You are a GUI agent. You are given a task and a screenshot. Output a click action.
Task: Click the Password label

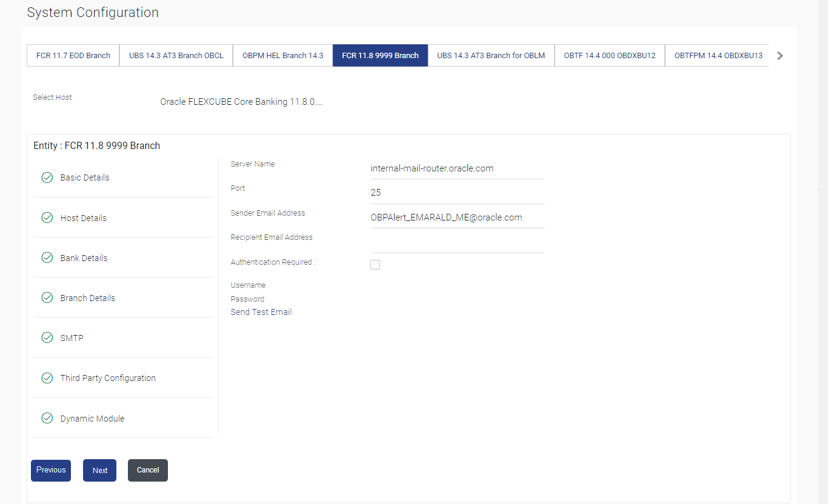(247, 299)
